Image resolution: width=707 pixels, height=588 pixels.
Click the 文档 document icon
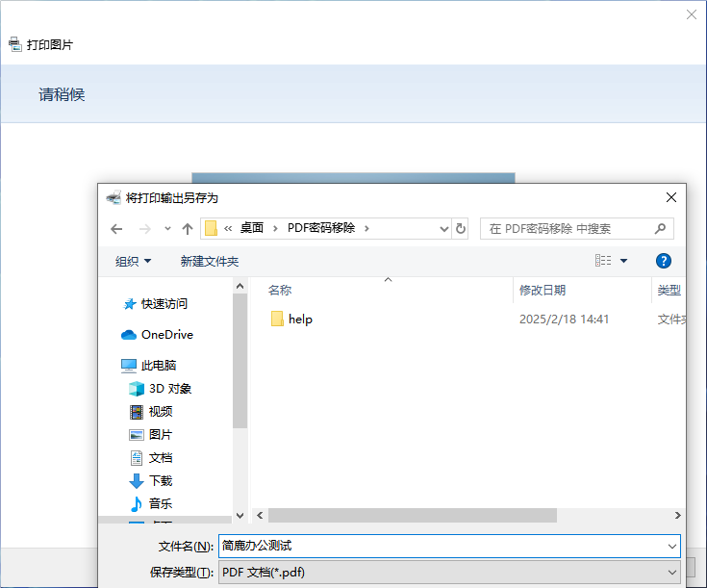137,457
